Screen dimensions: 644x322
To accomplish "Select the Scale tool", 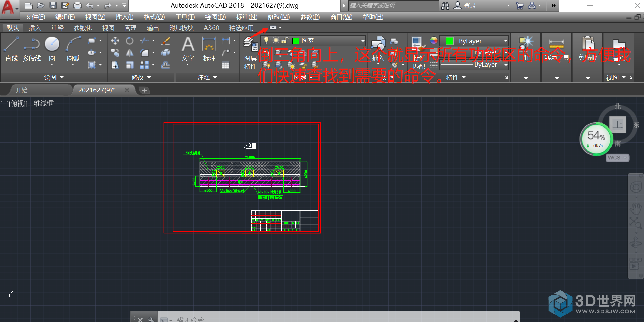I will [130, 65].
